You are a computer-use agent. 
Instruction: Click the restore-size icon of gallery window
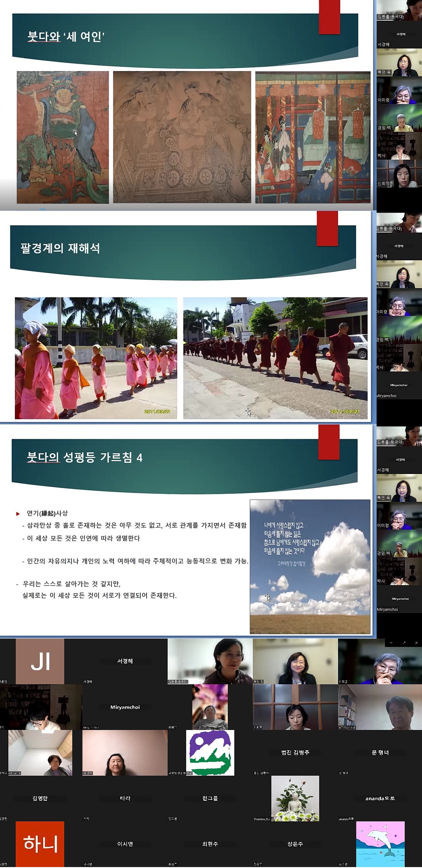click(404, 643)
